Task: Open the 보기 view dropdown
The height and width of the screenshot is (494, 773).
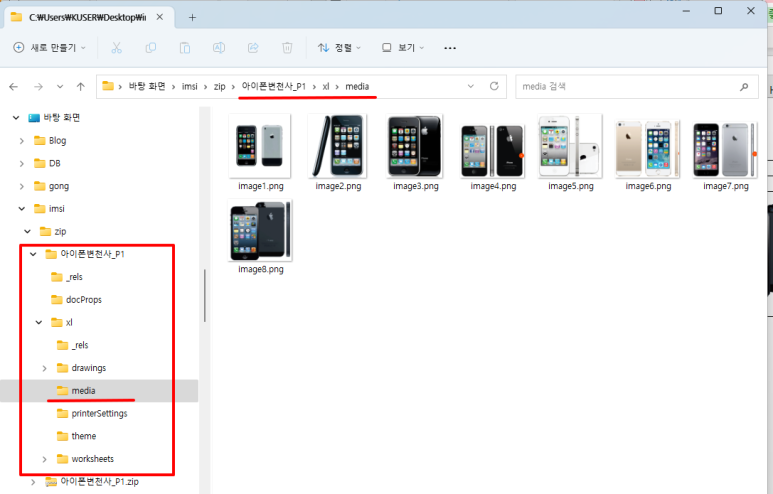Action: 403,48
